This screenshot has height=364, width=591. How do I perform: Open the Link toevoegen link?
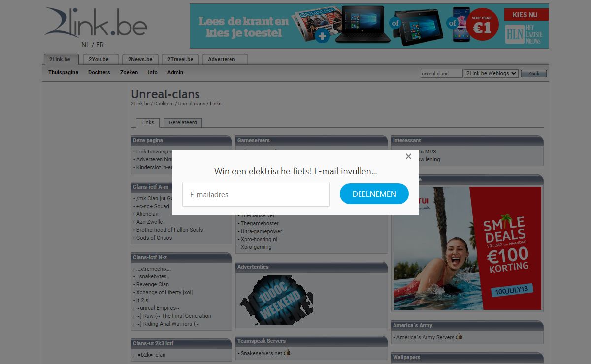tap(155, 152)
